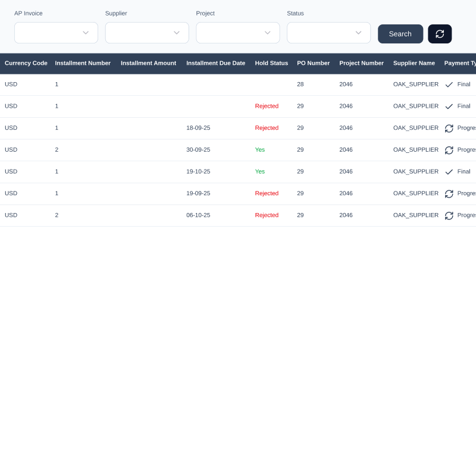Screen dimensions: 476x476
Task: Click the progress sync icon for due date 30-09-25
Action: click(449, 150)
